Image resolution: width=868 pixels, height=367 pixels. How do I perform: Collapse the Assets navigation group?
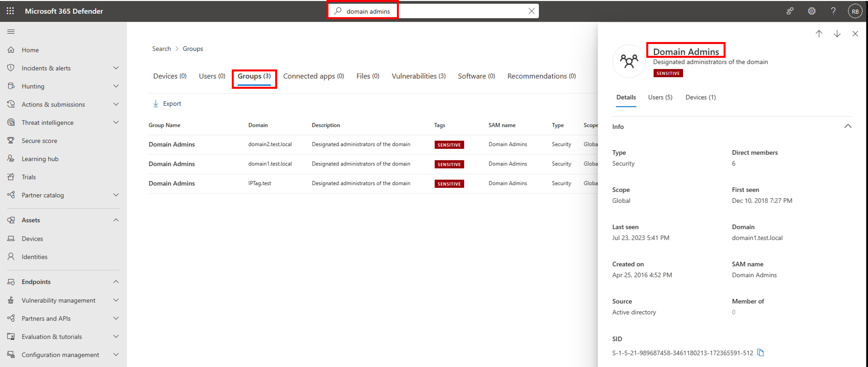[116, 220]
